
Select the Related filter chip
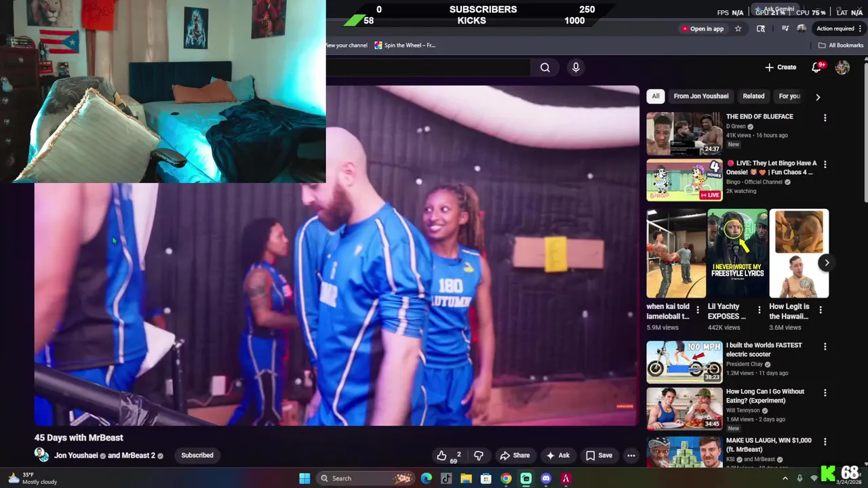753,96
